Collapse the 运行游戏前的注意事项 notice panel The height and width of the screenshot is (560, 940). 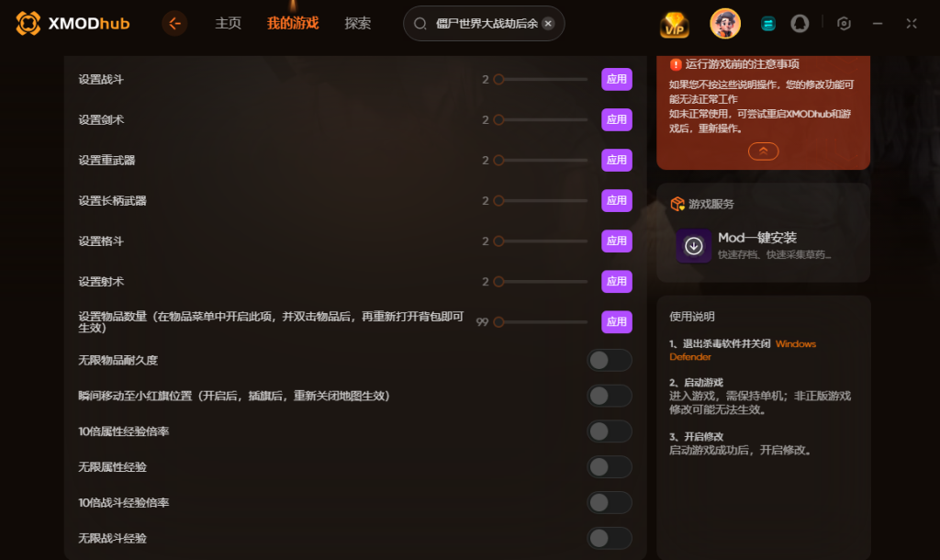tap(763, 151)
